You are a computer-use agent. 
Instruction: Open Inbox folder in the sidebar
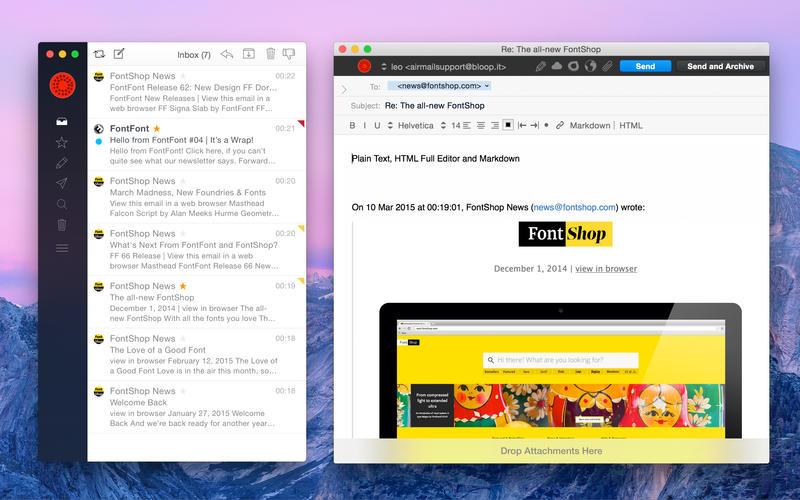[62, 121]
